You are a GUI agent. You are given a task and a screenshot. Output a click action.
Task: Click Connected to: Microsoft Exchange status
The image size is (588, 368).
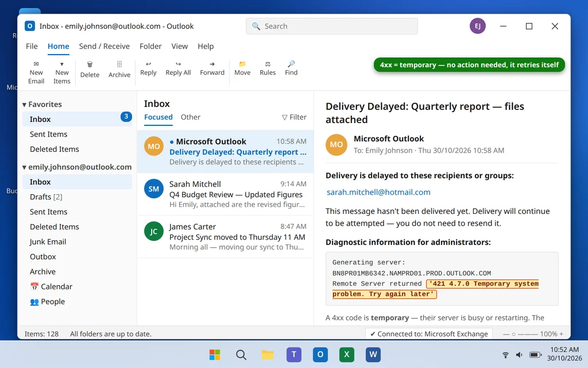428,334
